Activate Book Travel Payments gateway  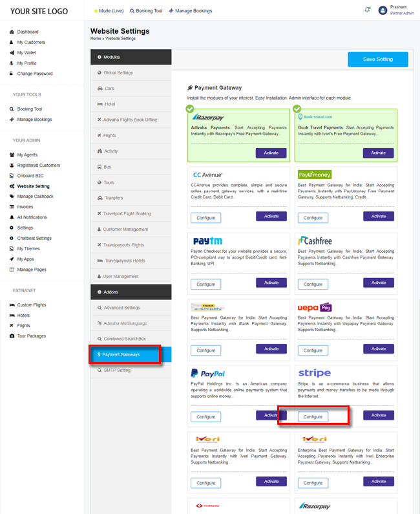(x=378, y=153)
